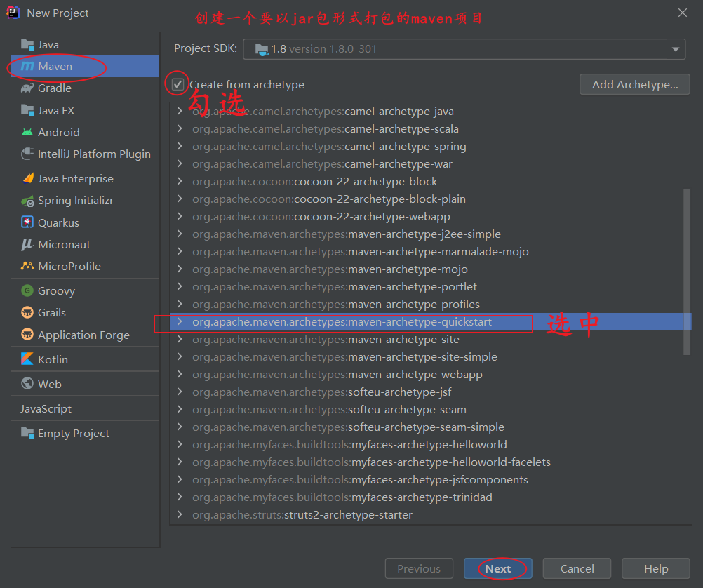Click the archetype list vertical scrollbar
Viewport: 703px width, 588px height.
(686, 272)
